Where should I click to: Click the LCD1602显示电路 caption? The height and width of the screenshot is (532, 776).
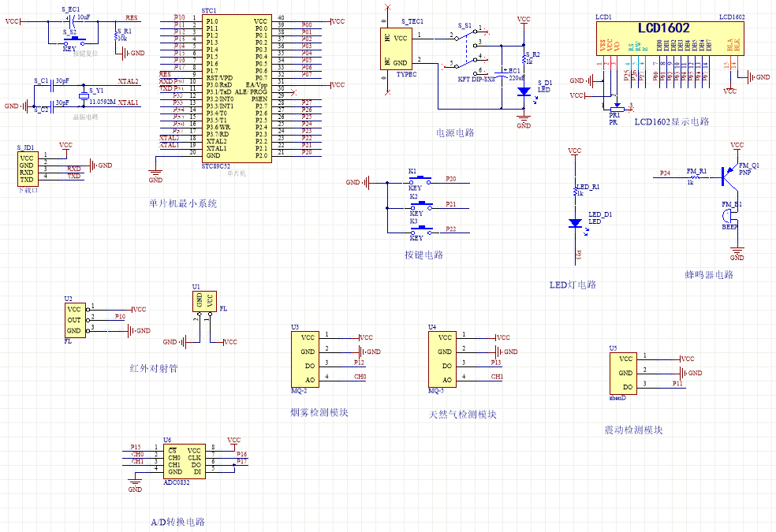click(x=672, y=121)
